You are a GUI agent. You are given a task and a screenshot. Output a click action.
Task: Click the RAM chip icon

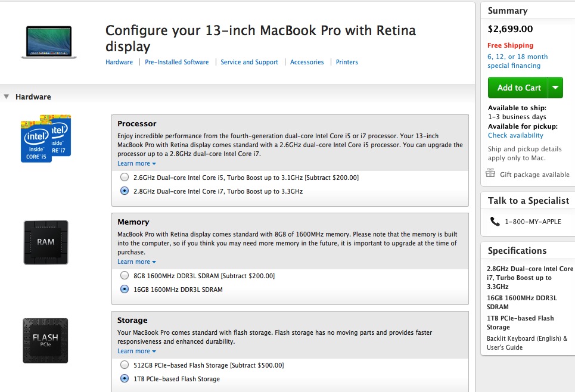(x=46, y=242)
